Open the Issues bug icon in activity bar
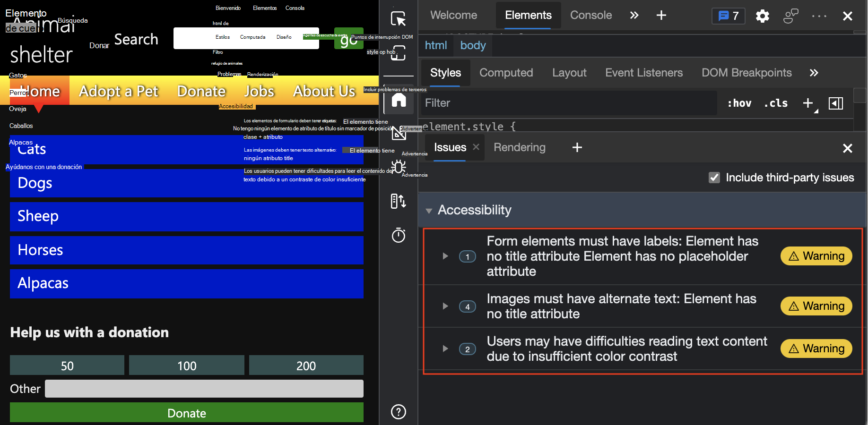The image size is (868, 425). pos(399,167)
